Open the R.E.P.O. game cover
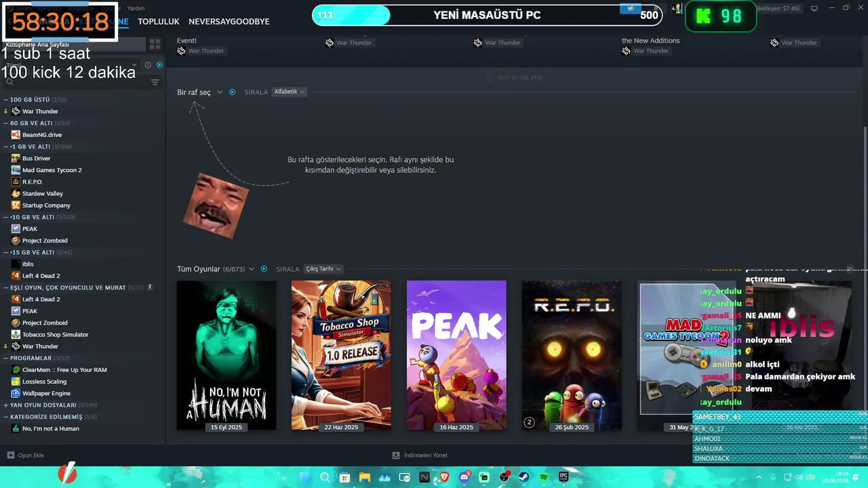 click(572, 355)
